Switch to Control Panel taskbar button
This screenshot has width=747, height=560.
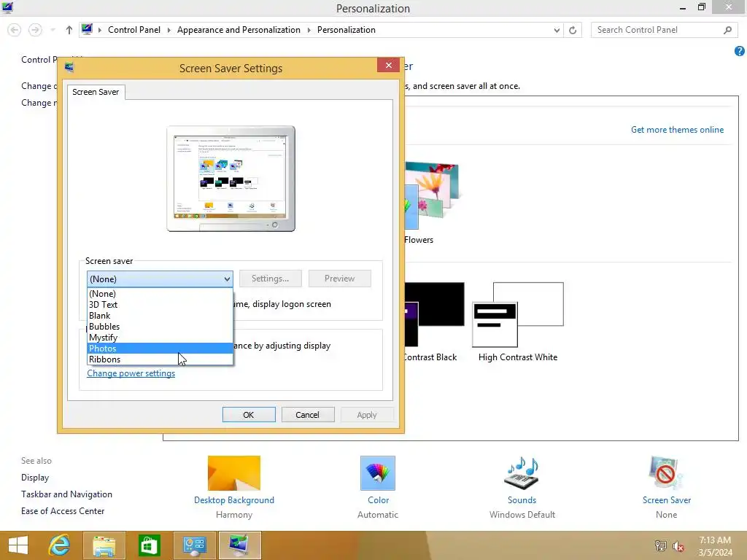[x=194, y=545]
